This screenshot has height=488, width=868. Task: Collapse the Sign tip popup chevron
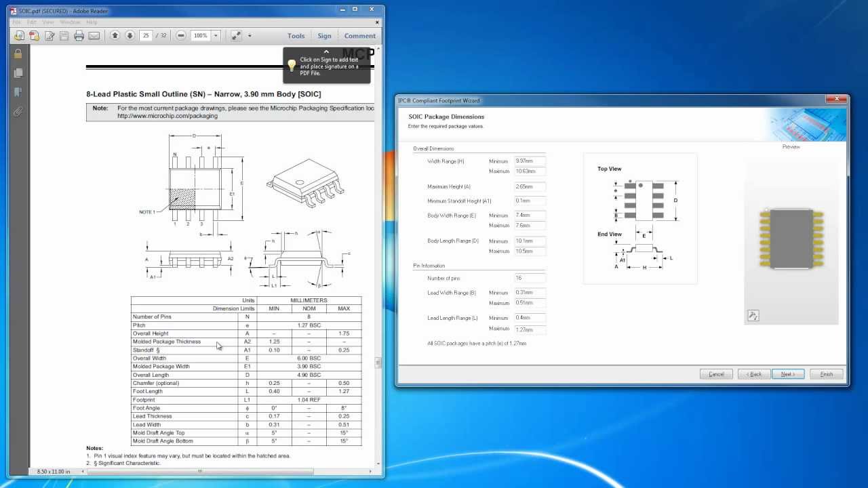pyautogui.click(x=326, y=52)
